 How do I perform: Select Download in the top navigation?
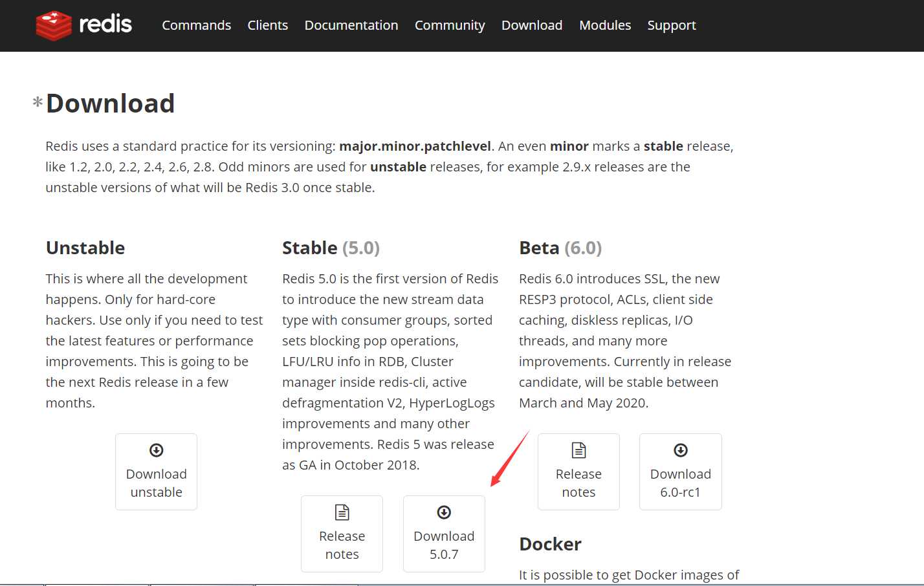532,25
